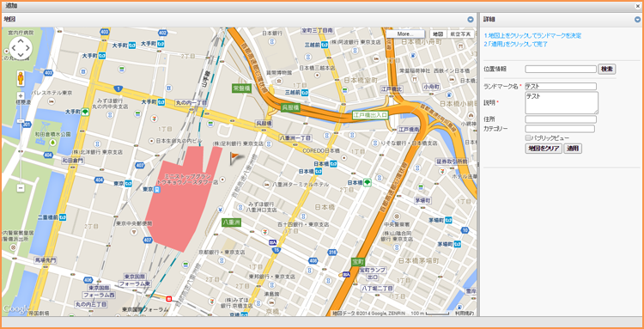644x329 pixels.
Task: Enable the パブリックビュー checkbox
Action: pyautogui.click(x=528, y=137)
